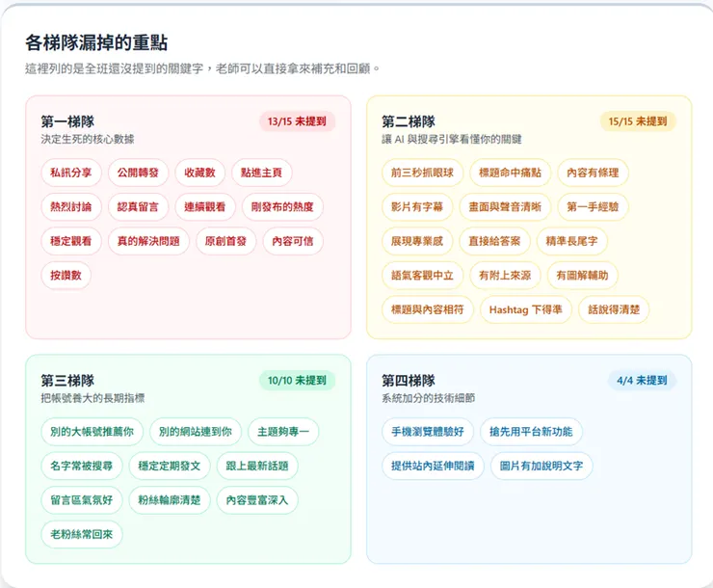
Task: Click the 連續觀看 chip
Action: click(x=204, y=207)
